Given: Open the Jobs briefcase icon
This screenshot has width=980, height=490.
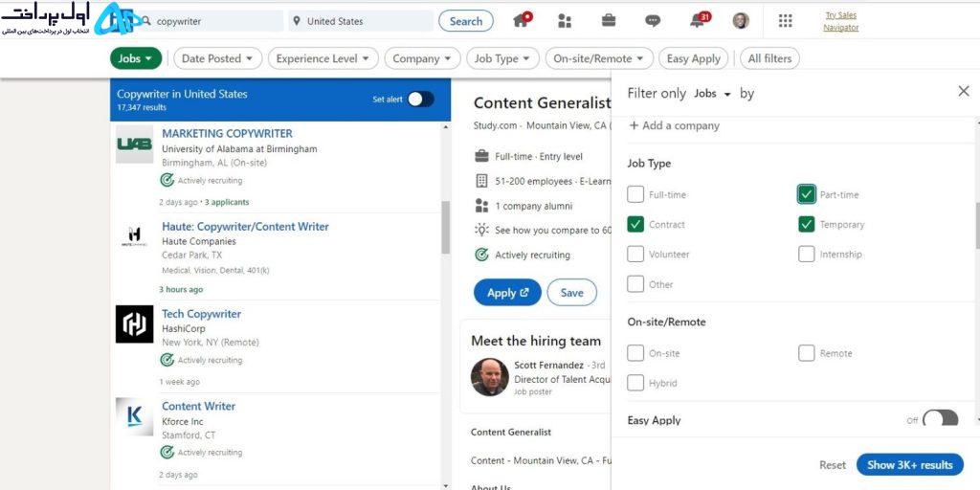Looking at the screenshot, I should point(608,21).
